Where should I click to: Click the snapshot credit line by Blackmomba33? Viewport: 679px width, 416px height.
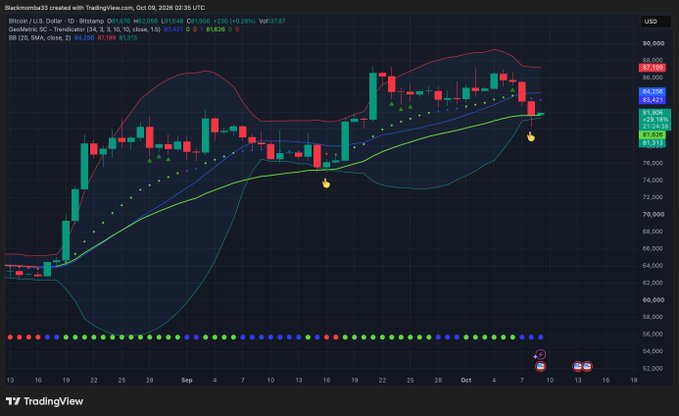105,8
